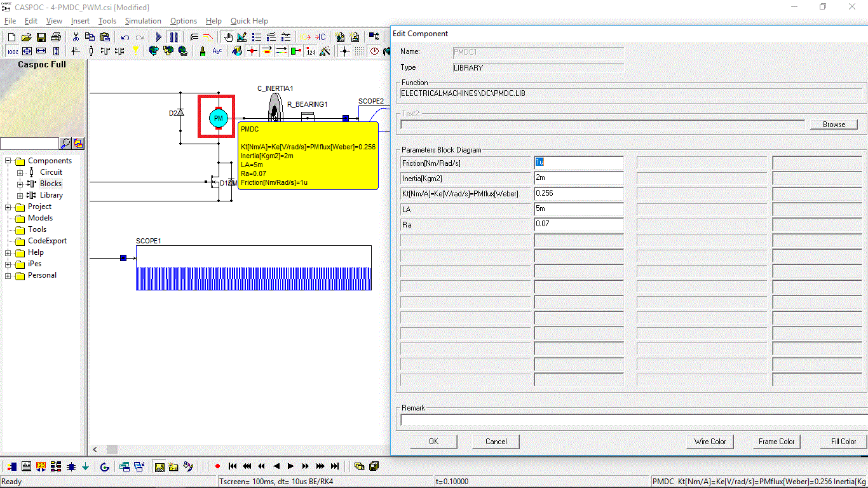This screenshot has height=488, width=868.
Task: Select the Models folder in tree
Action: point(40,218)
